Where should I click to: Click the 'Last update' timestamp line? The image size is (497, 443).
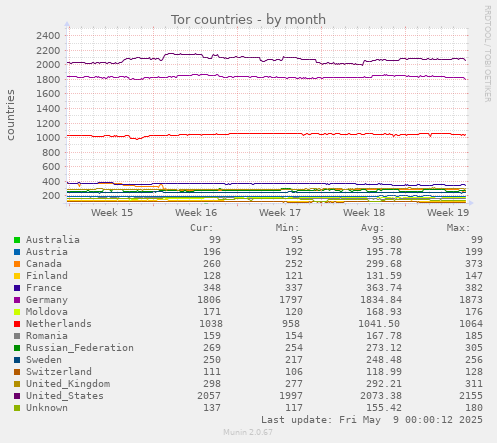point(372,420)
